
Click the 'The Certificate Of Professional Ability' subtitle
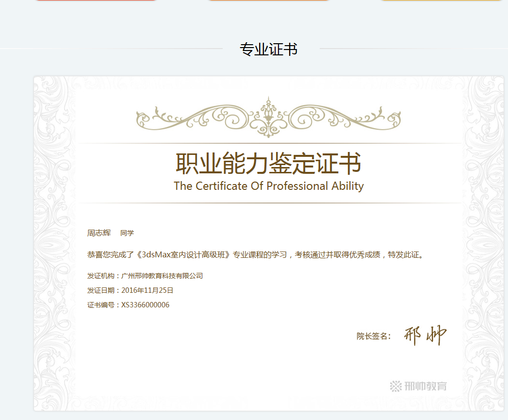click(x=268, y=186)
